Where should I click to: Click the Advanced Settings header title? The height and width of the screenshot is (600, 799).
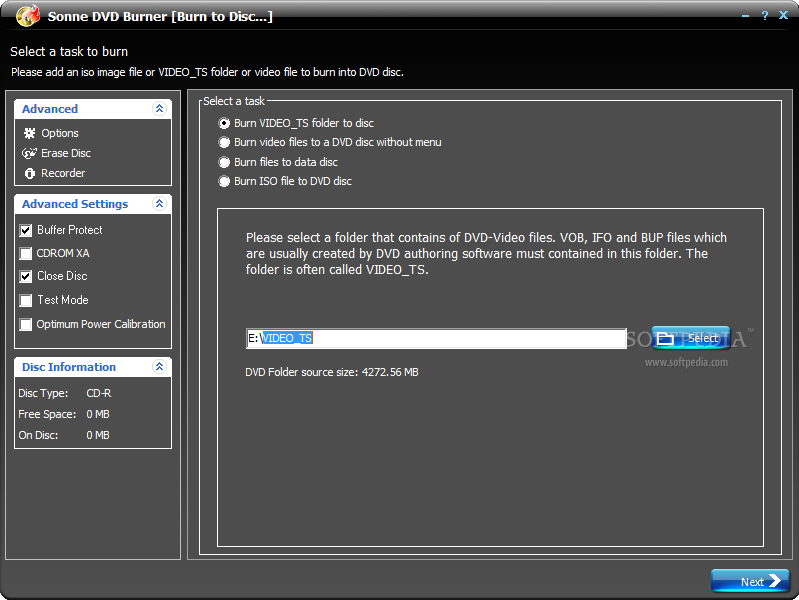(75, 204)
